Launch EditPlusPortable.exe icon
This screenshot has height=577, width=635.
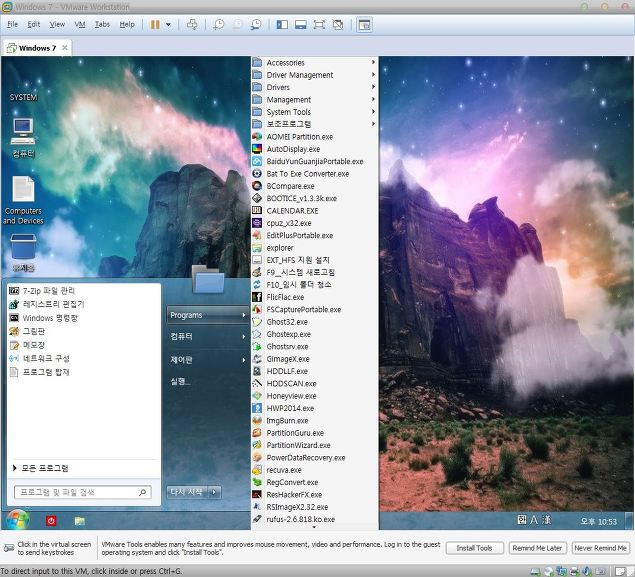(x=257, y=235)
